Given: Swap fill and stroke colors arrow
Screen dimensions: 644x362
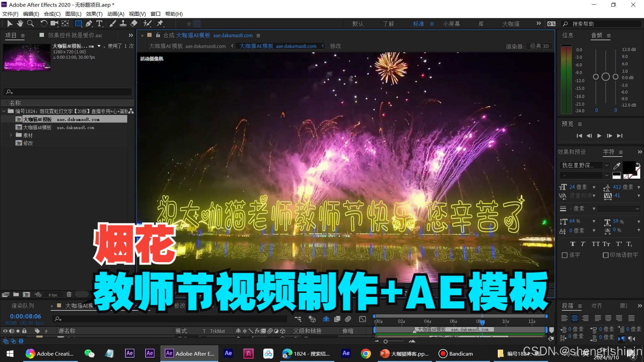Looking at the screenshot, I should [x=638, y=165].
